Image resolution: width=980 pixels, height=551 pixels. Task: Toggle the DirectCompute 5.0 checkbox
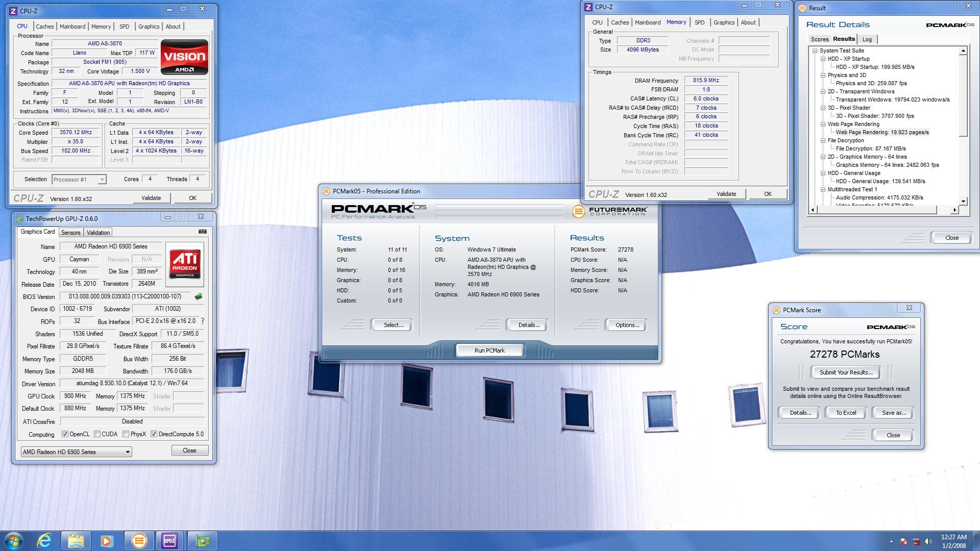tap(154, 434)
